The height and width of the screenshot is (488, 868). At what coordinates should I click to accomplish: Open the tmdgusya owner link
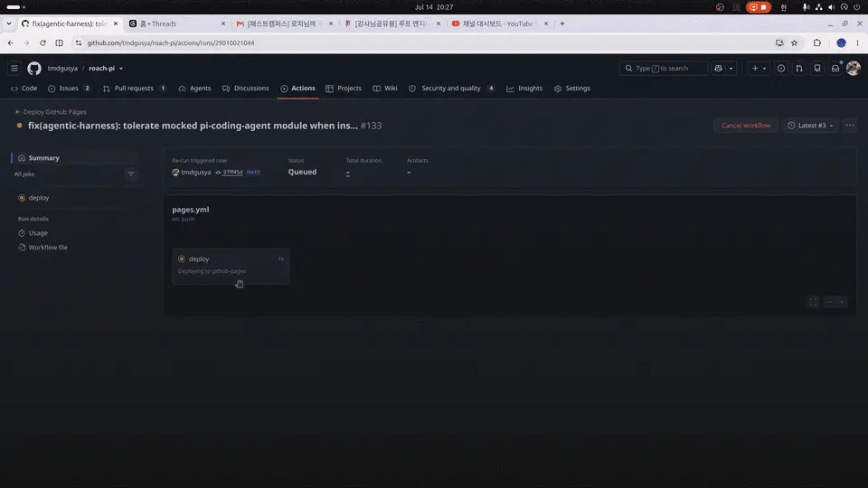(x=62, y=68)
